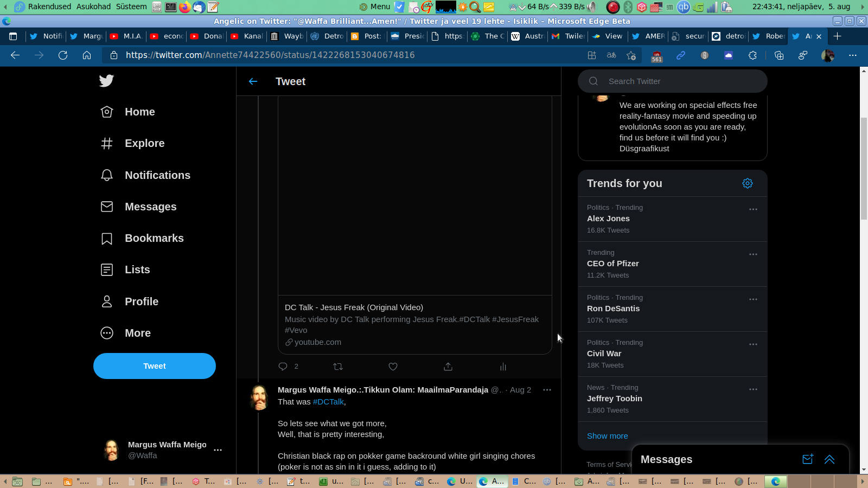This screenshot has width=868, height=488.
Task: Compose new message in Messages dock
Action: [x=808, y=459]
